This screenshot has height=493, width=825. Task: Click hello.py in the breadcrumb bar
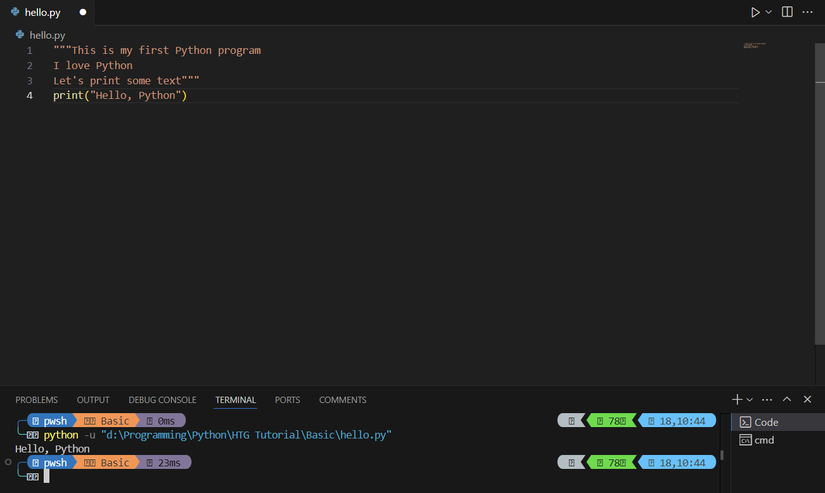point(46,34)
